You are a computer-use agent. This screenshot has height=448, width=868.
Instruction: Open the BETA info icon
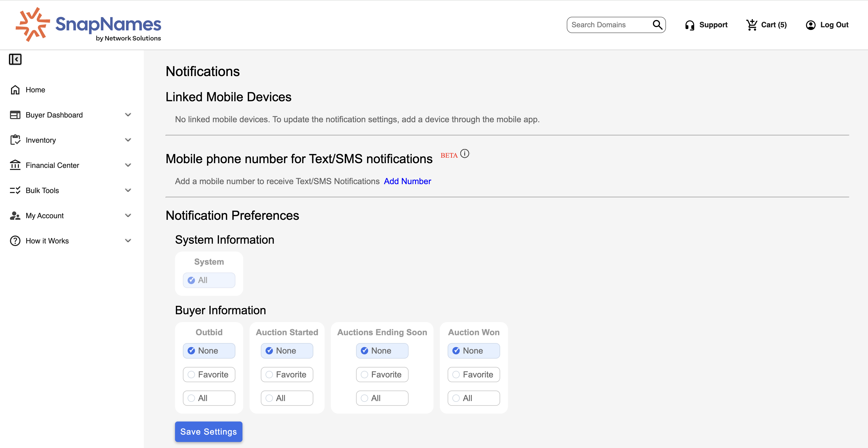pyautogui.click(x=465, y=154)
